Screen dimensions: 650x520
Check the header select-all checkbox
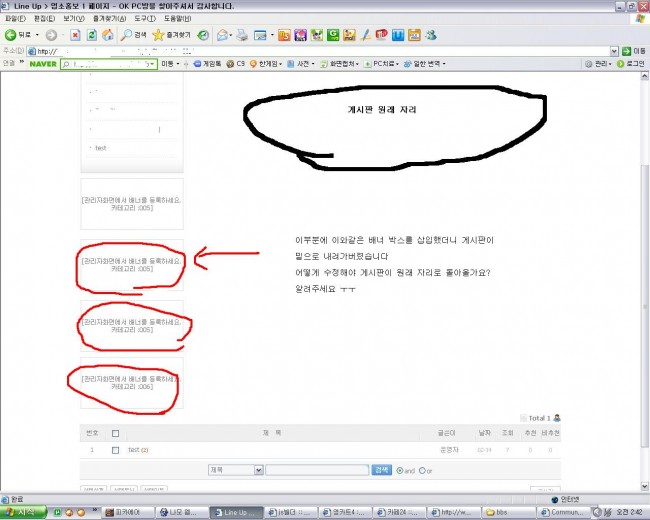point(115,433)
